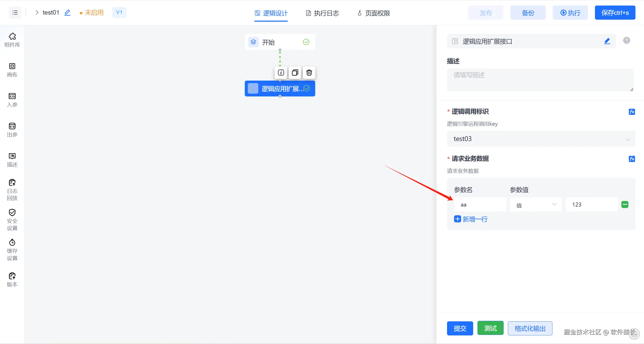
Task: Open 安全设置 security settings
Action: point(12,220)
